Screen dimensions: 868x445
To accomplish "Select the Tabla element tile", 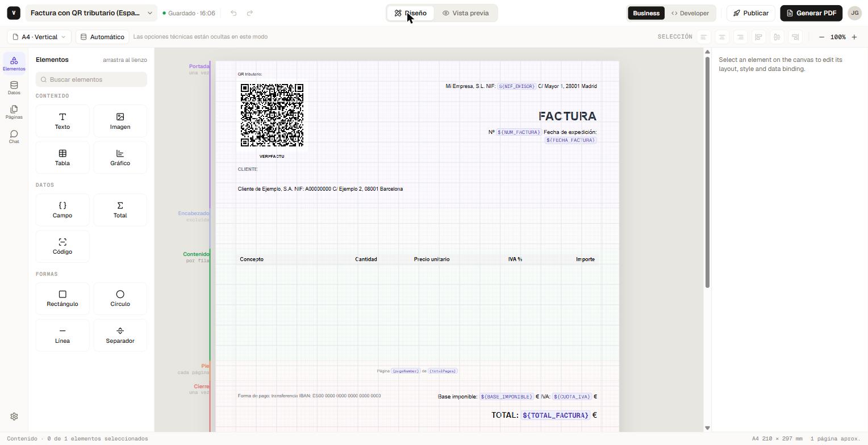I will (x=62, y=157).
